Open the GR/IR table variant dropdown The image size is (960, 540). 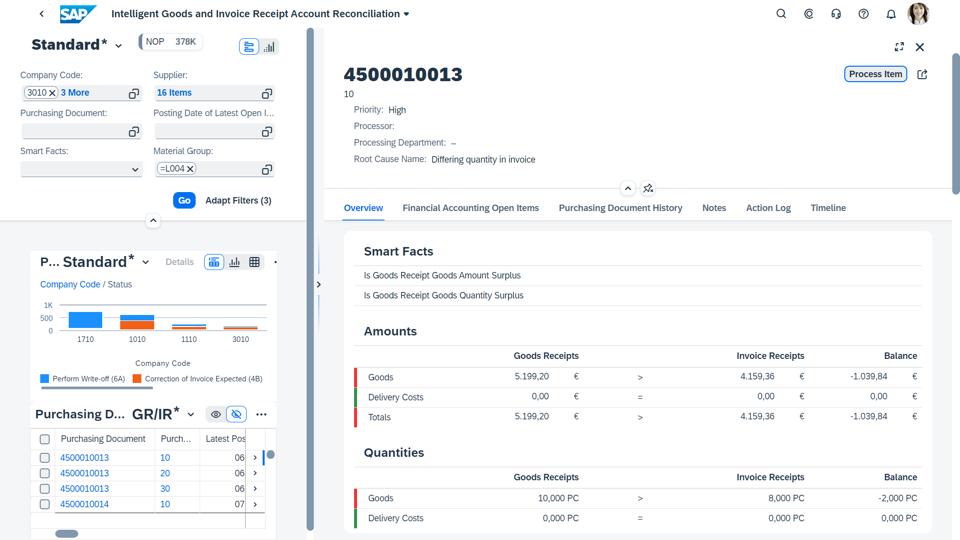tap(191, 414)
